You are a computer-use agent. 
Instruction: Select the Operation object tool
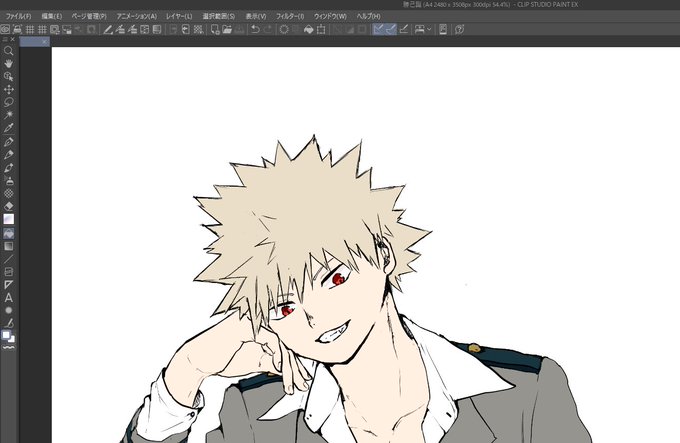tap(8, 76)
